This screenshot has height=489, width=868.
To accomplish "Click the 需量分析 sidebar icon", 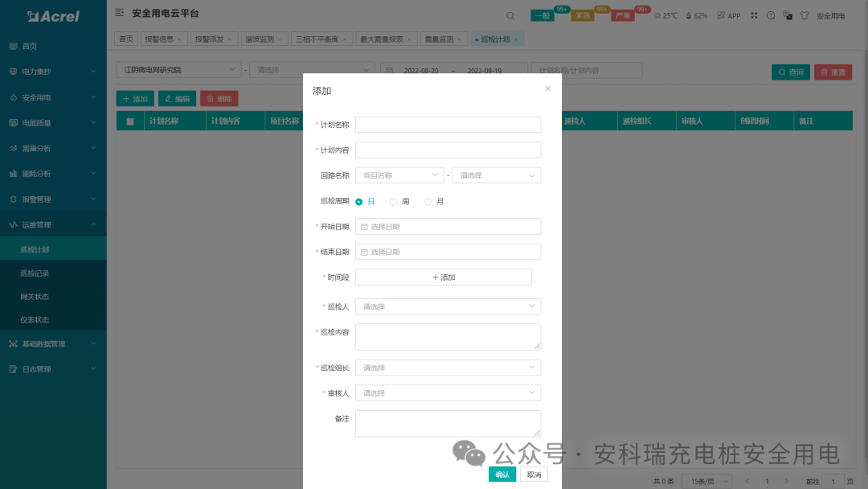I will click(x=14, y=149).
